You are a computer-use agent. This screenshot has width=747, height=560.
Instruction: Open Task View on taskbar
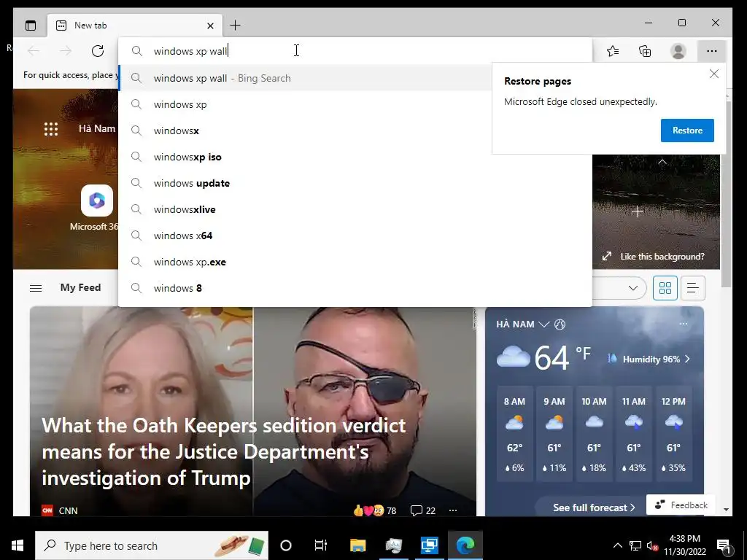321,545
